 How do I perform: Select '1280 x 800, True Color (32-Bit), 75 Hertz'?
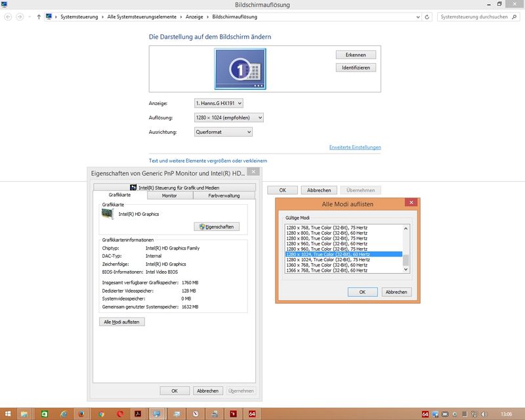[344, 238]
